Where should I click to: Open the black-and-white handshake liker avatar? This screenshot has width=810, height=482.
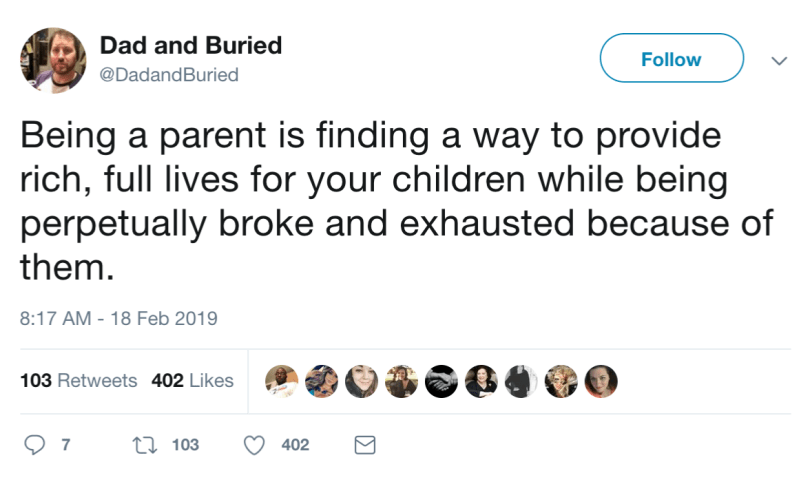[441, 381]
